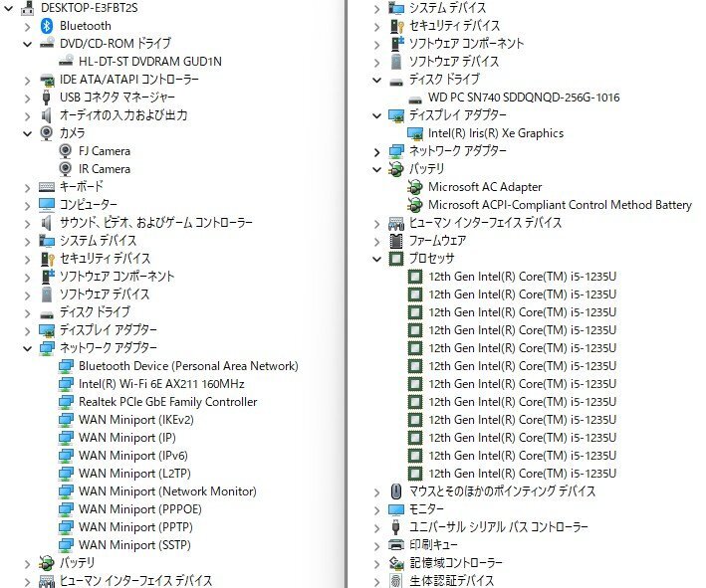
Task: Click the speaker icon for サウンド、ビデオ、およびゲーム コントローラー
Action: pyautogui.click(x=46, y=223)
